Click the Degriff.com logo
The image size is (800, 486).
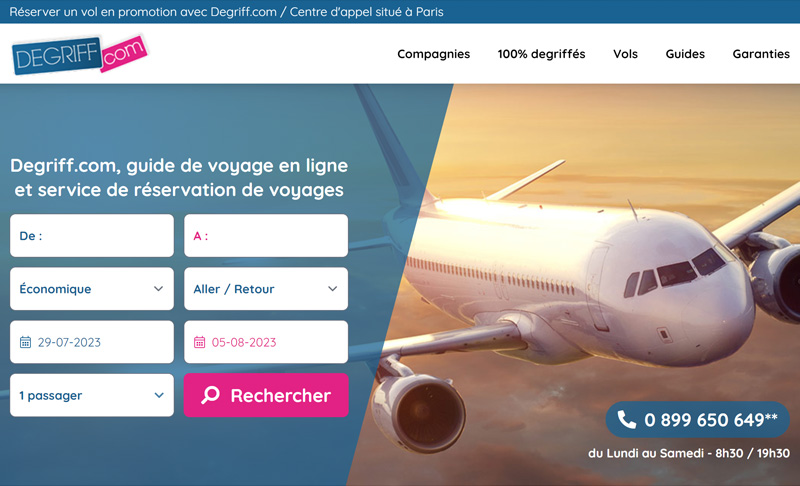click(80, 54)
